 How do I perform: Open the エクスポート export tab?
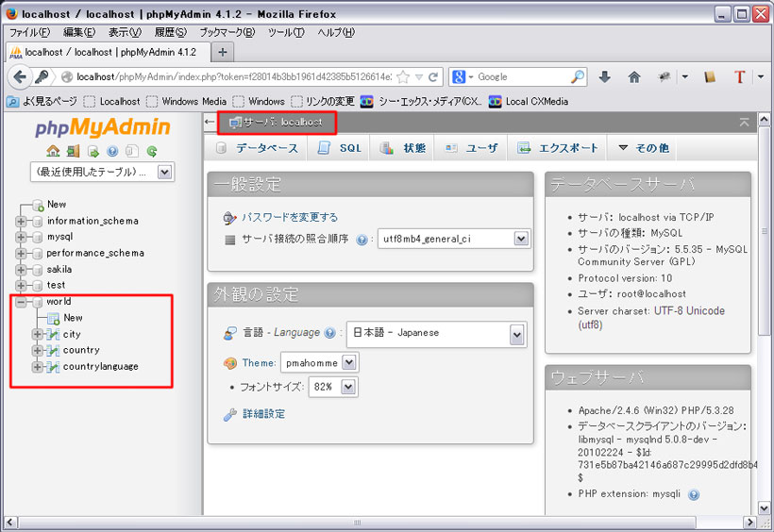coord(557,148)
